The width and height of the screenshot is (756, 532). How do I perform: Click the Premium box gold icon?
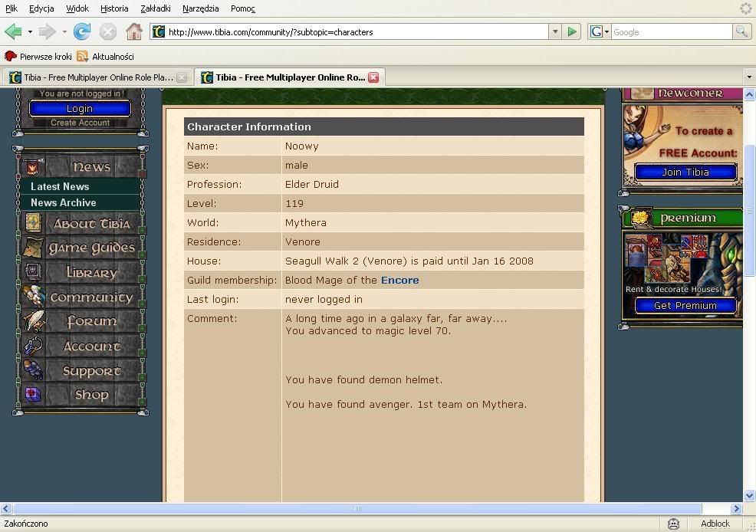point(639,218)
